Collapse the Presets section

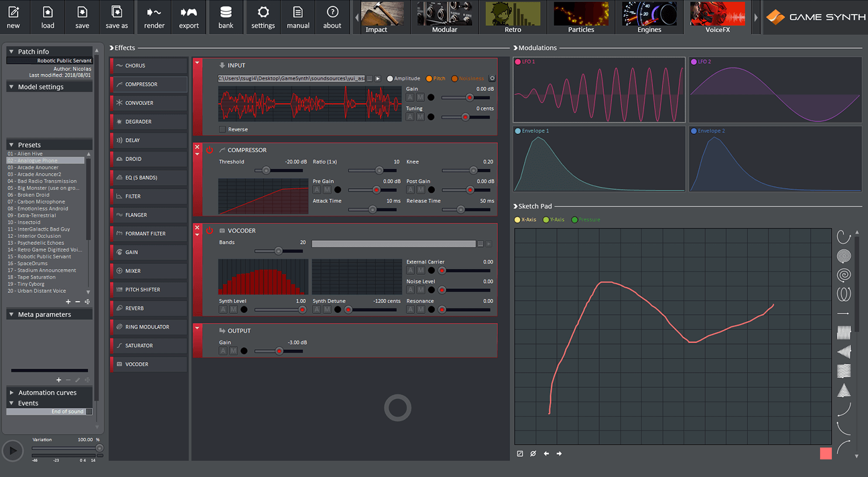click(x=11, y=145)
